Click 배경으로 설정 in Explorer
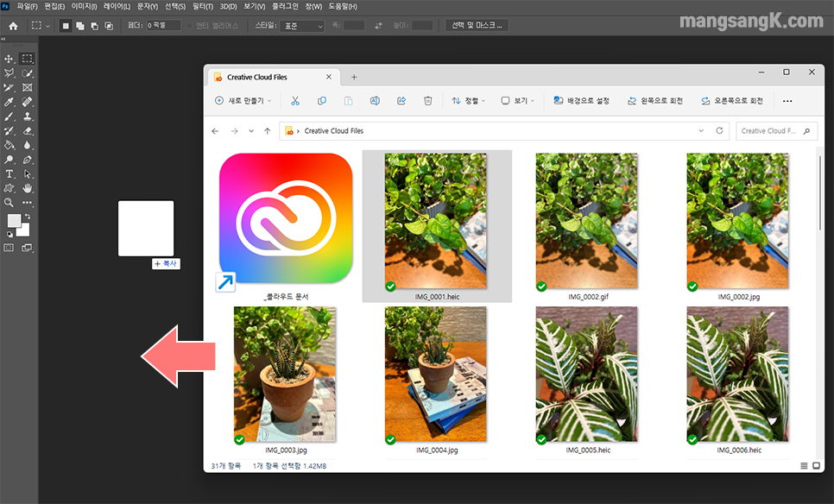Screen dimensions: 834x504 click(581, 100)
